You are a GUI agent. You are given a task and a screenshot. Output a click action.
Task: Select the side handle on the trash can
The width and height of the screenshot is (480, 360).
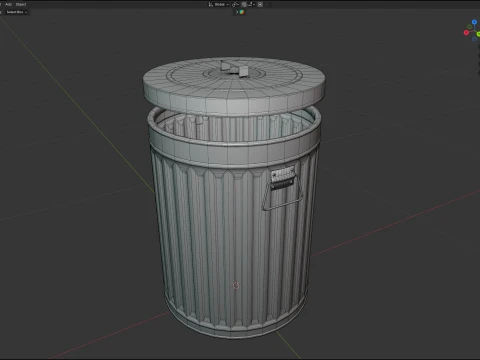coord(282,188)
